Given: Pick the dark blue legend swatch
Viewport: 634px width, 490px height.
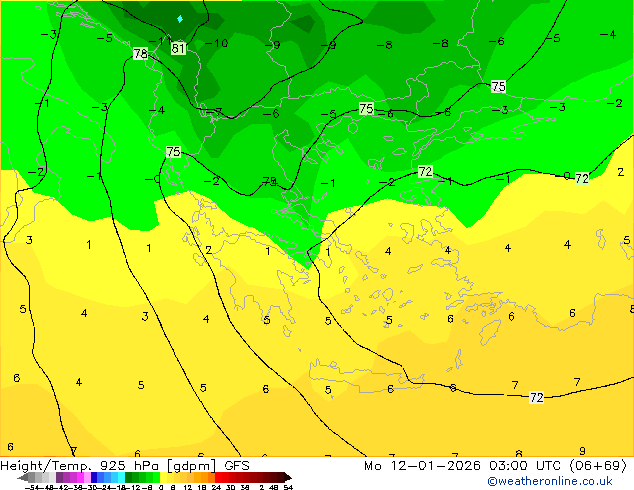Looking at the screenshot, I should click(x=94, y=477).
